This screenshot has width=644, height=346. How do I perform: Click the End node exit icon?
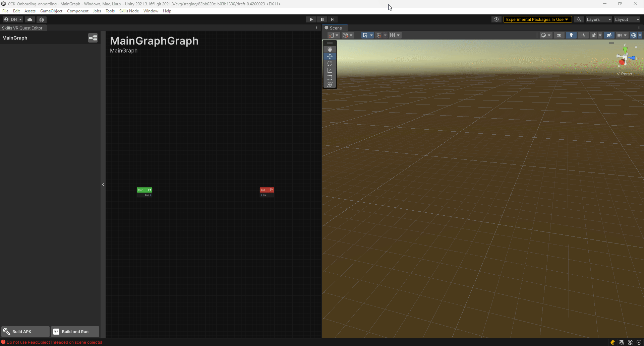tap(271, 190)
